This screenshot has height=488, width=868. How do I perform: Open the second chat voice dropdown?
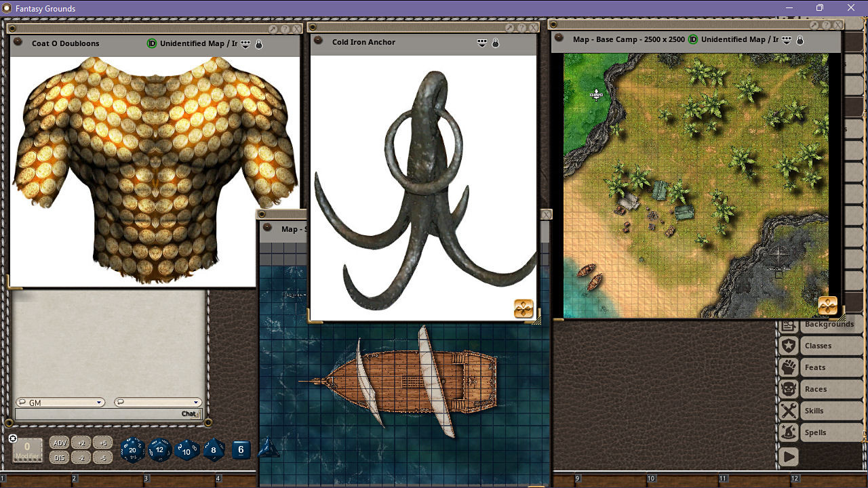195,402
